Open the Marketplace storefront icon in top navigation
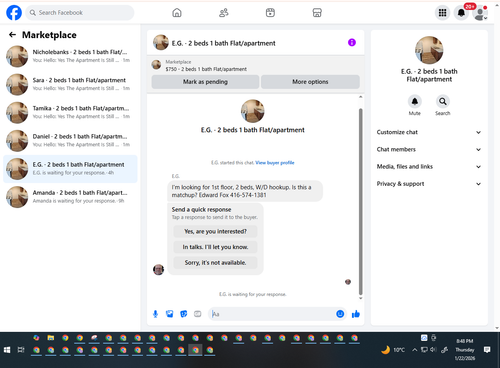This screenshot has height=368, width=500. click(317, 13)
